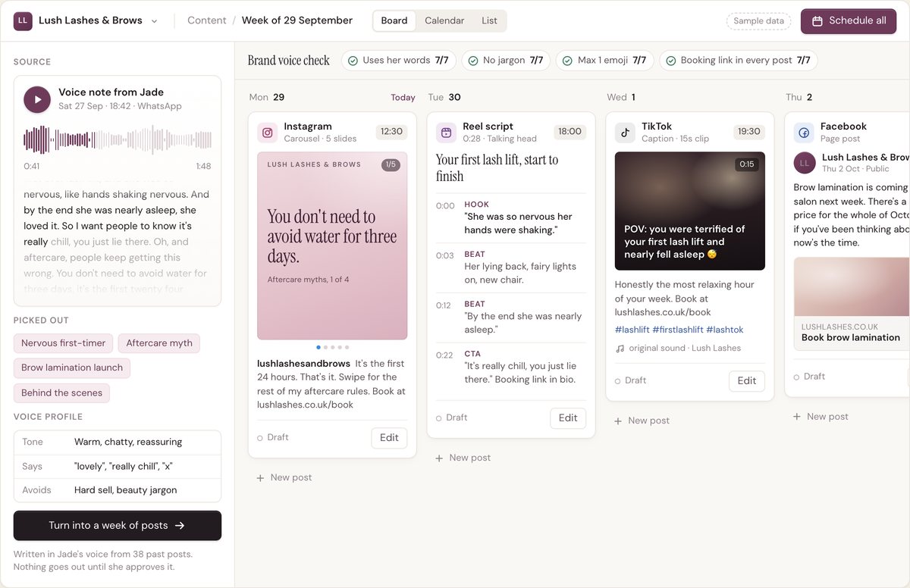Screen dimensions: 910x588
Task: Click Turn into a week of posts
Action: coord(118,525)
